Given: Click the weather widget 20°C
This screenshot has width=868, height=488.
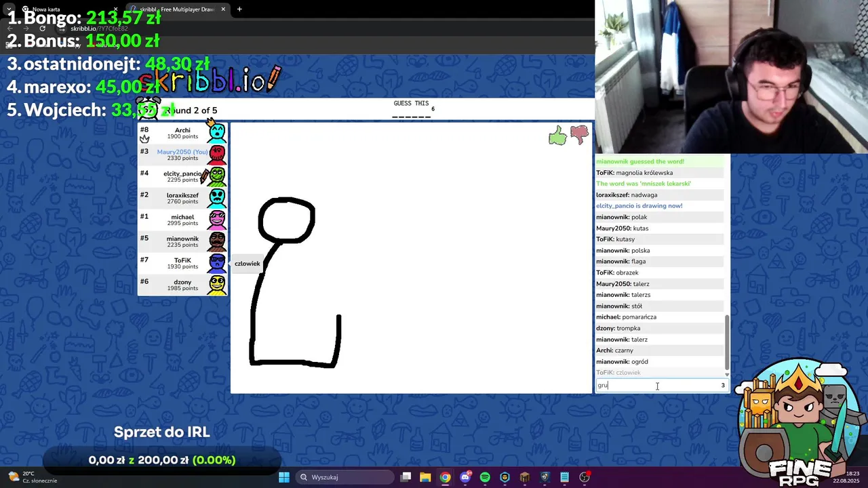Looking at the screenshot, I should [34, 477].
